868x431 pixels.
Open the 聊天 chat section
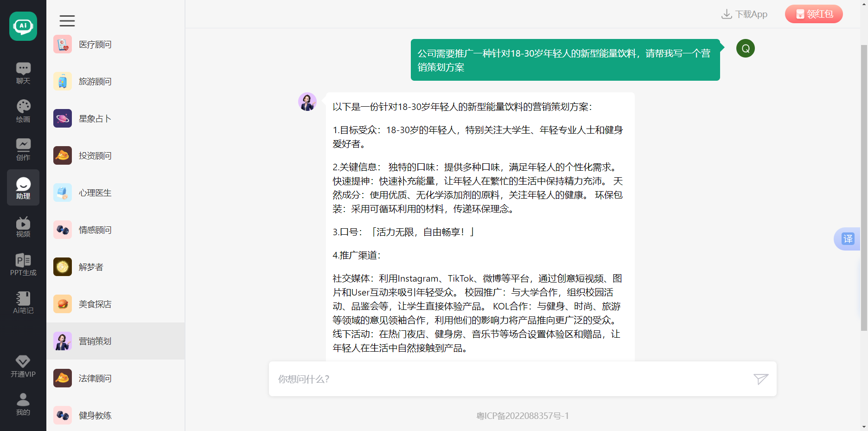click(23, 73)
